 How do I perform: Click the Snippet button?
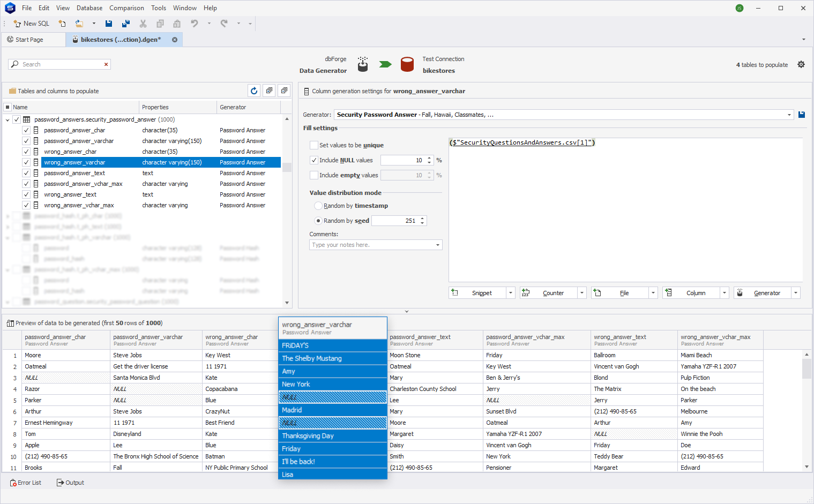tap(477, 293)
